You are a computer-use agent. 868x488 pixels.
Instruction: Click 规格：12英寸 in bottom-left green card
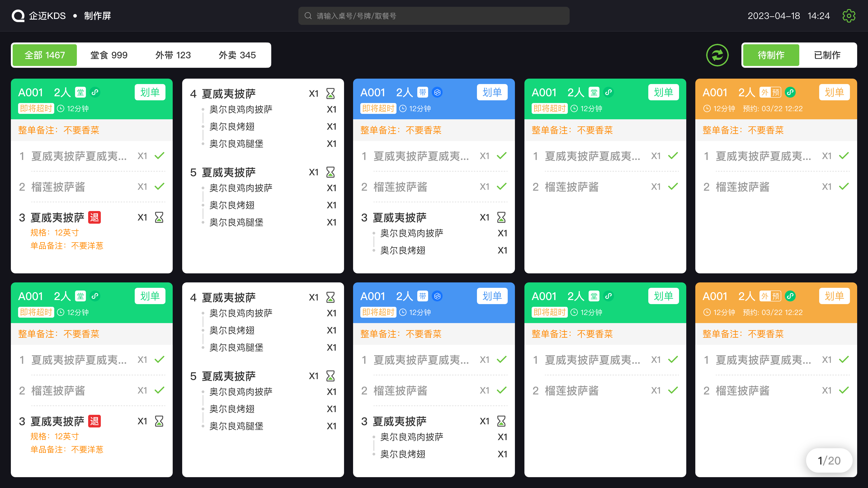(54, 436)
